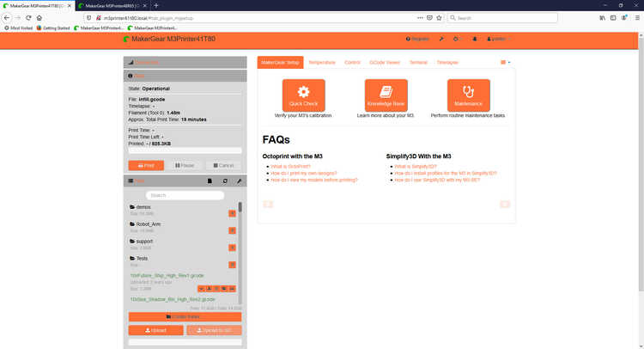644x349 pixels.
Task: Open 'How do I use Simplify3D' FAQ link
Action: point(437,180)
